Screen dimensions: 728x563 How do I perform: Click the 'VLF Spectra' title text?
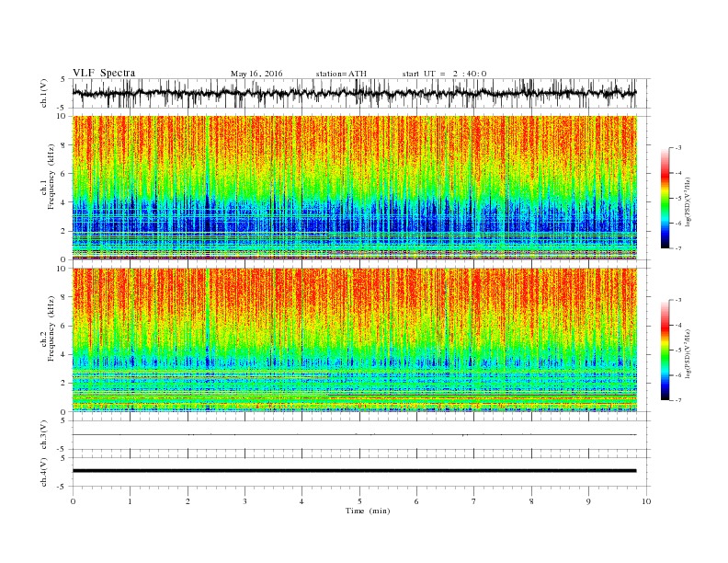[x=104, y=73]
